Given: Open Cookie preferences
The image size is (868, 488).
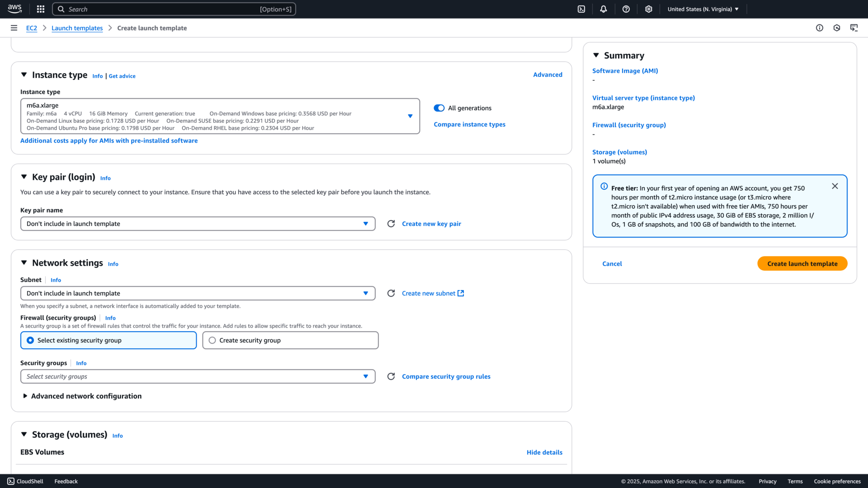Looking at the screenshot, I should (837, 481).
